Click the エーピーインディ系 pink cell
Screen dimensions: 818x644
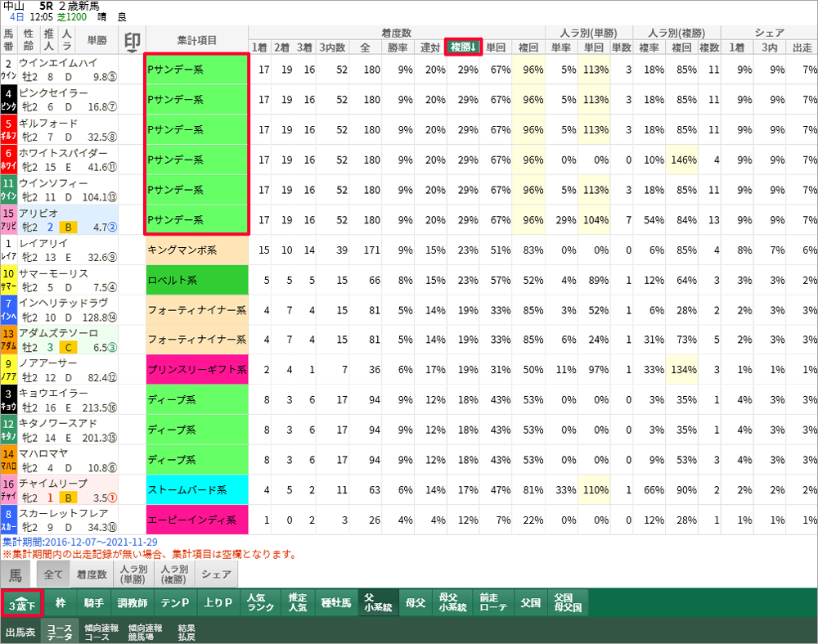[x=197, y=520]
